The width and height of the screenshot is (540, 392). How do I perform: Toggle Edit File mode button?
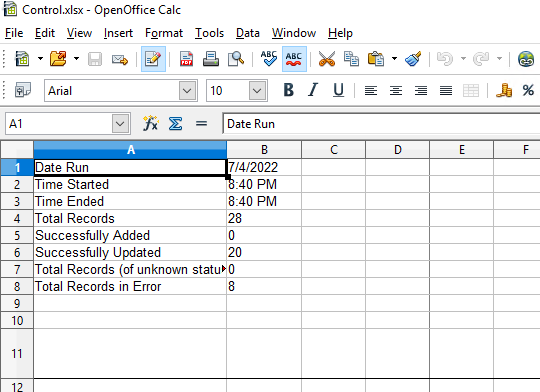click(153, 59)
